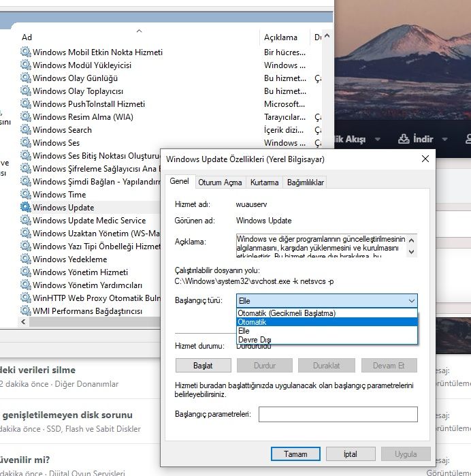Click gear icon of Windows Yönetim Hizmeti
Viewport: 471px width, 476px height.
click(26, 272)
